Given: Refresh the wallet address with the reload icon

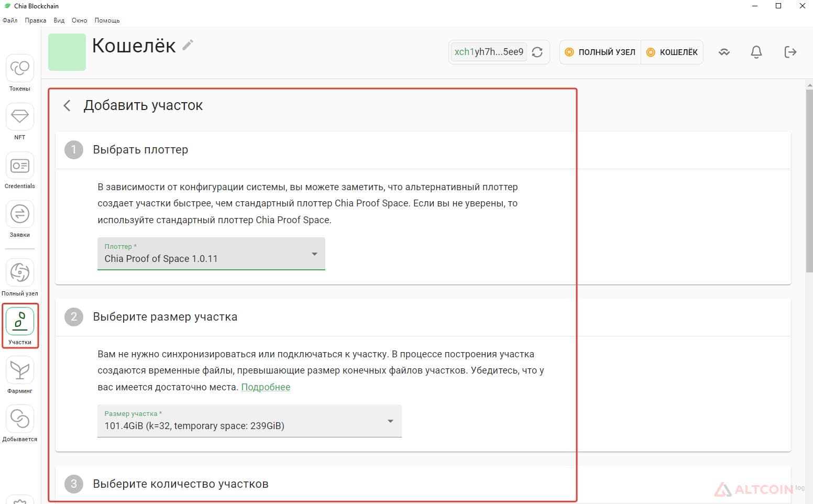Looking at the screenshot, I should [x=537, y=52].
